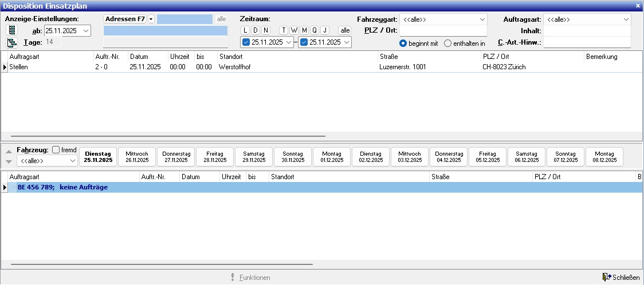644x285 pixels.
Task: Click the list view icon under Anzeige-Einstellungen
Action: (11, 30)
